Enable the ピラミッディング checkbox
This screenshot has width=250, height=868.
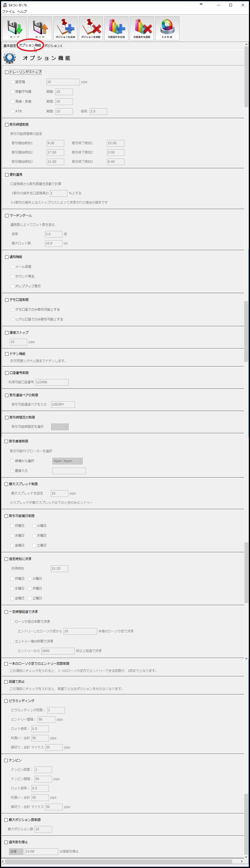tap(6, 701)
